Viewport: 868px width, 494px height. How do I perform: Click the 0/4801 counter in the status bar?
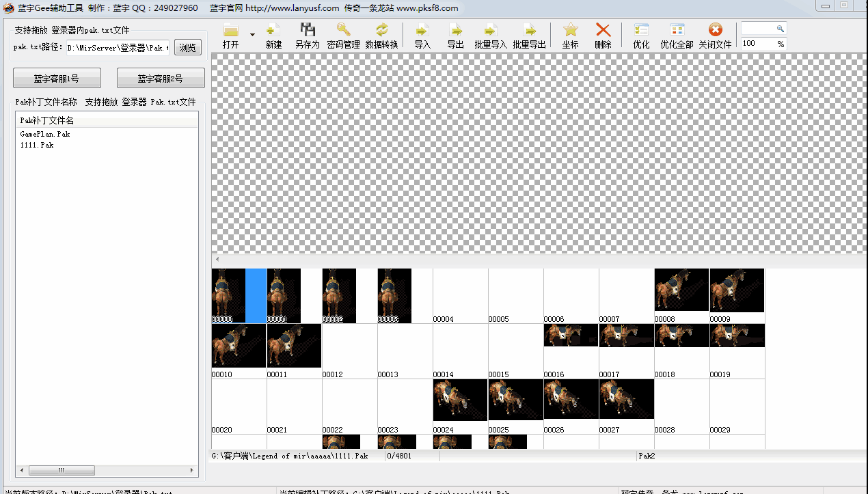(x=399, y=456)
